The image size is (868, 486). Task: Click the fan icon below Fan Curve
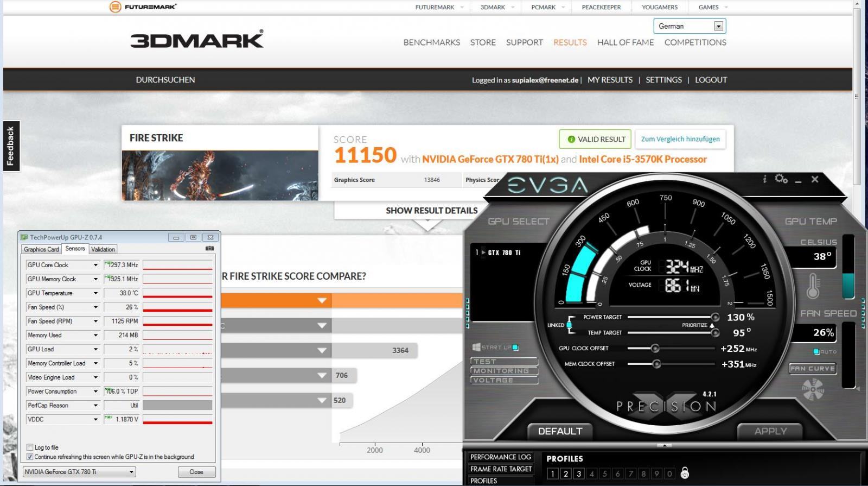pyautogui.click(x=813, y=389)
